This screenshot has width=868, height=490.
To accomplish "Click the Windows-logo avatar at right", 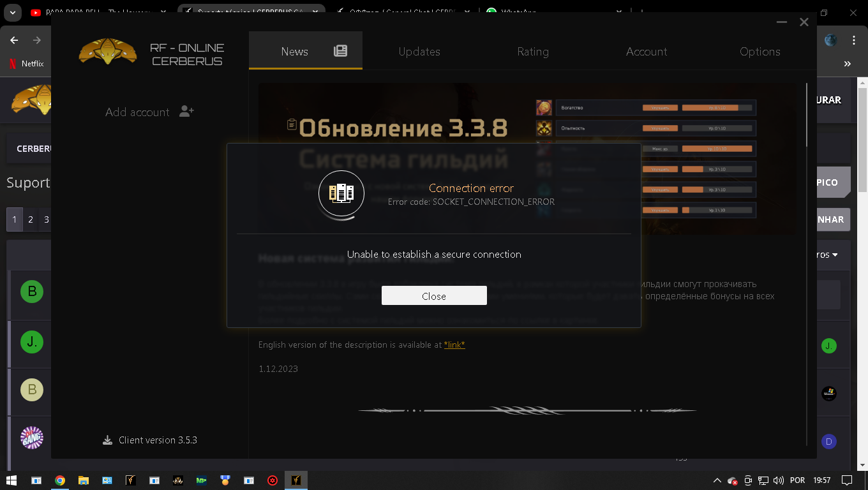I will 828,394.
